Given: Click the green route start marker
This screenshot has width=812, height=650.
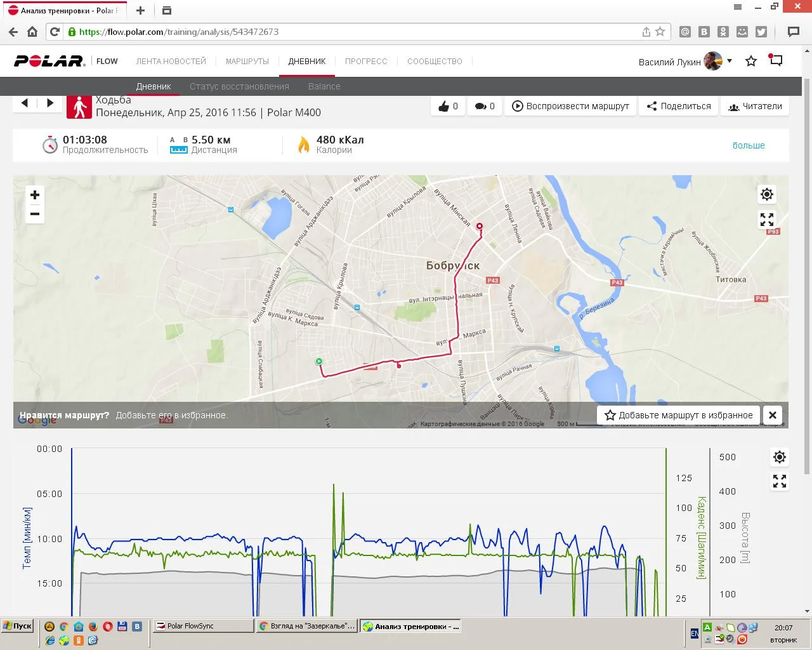Looking at the screenshot, I should [319, 361].
